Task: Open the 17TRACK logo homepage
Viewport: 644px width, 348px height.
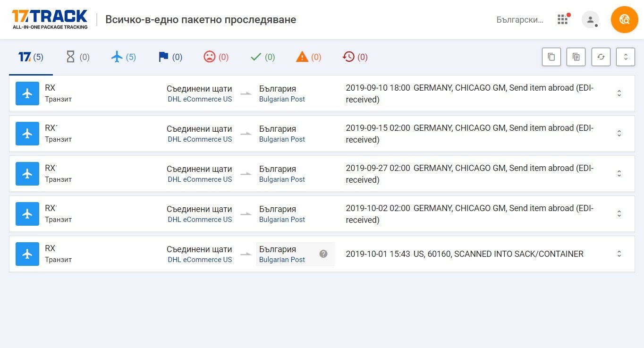Action: click(50, 19)
